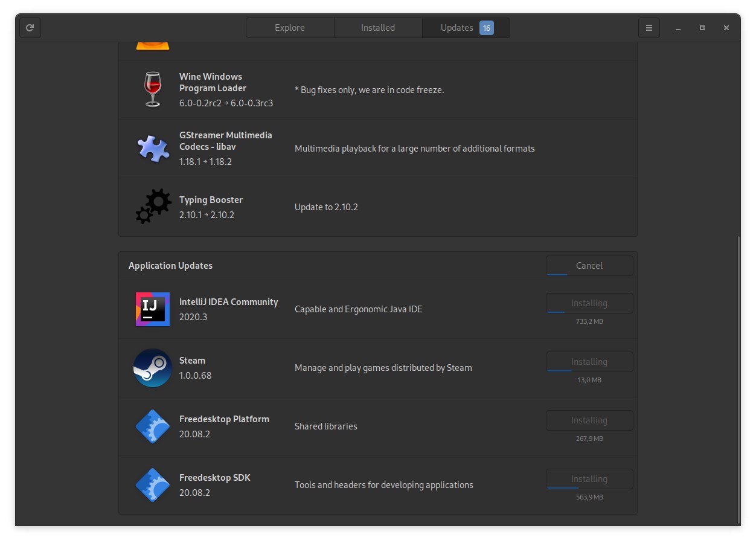Click the Typing Booster gears icon
Image resolution: width=756 pixels, height=543 pixels.
(153, 207)
